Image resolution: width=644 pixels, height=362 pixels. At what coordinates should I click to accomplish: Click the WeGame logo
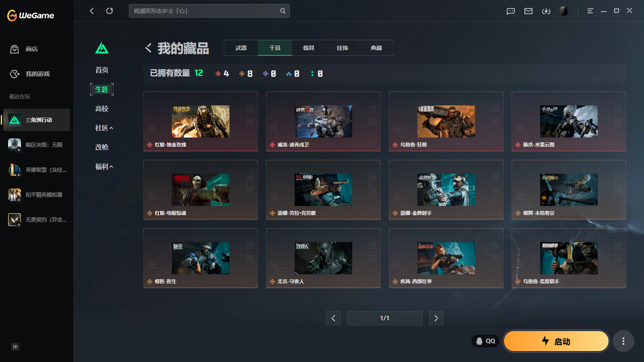[31, 15]
